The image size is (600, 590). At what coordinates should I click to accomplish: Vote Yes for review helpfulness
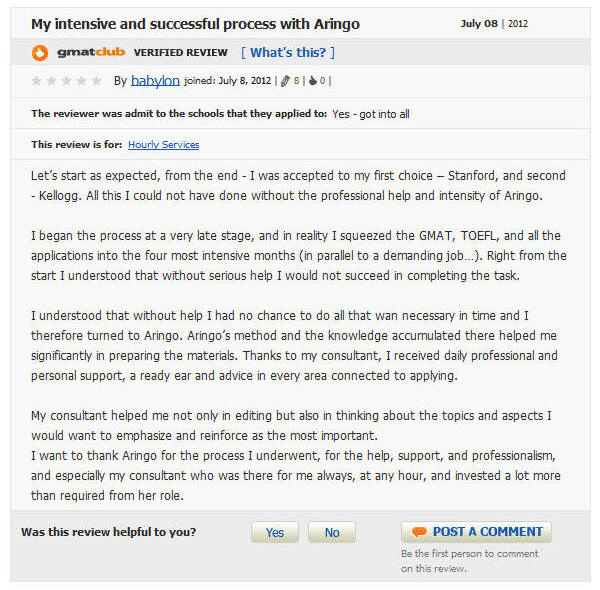pyautogui.click(x=275, y=532)
